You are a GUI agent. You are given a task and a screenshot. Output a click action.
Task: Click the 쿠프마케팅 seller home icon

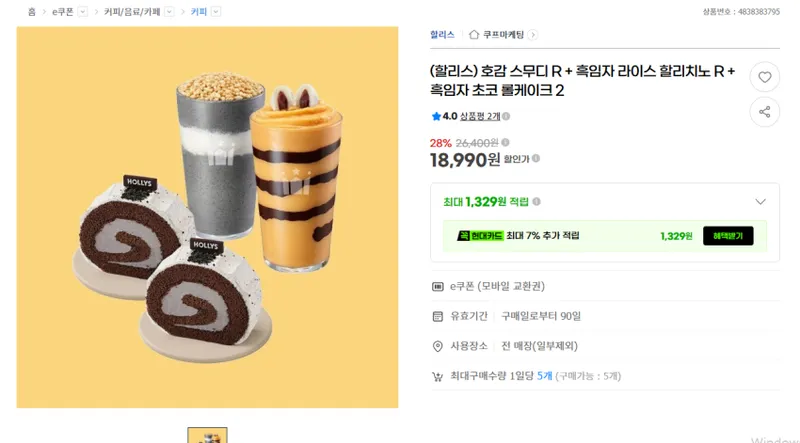pos(474,35)
